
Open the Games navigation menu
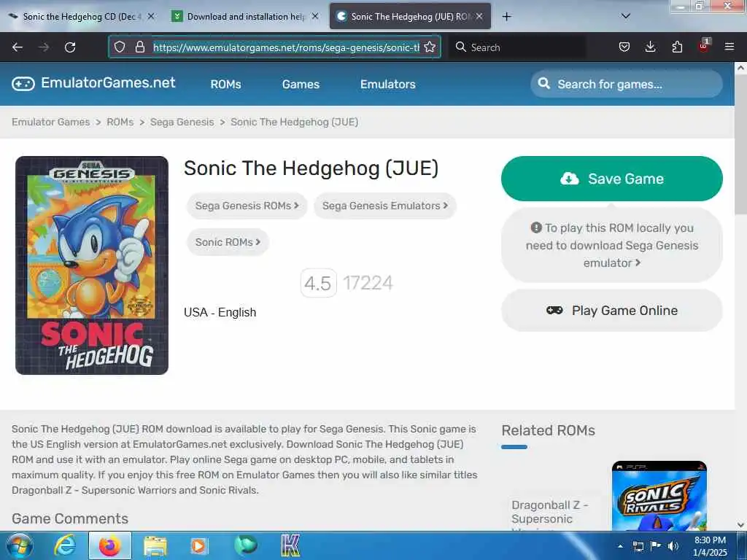[x=301, y=85]
